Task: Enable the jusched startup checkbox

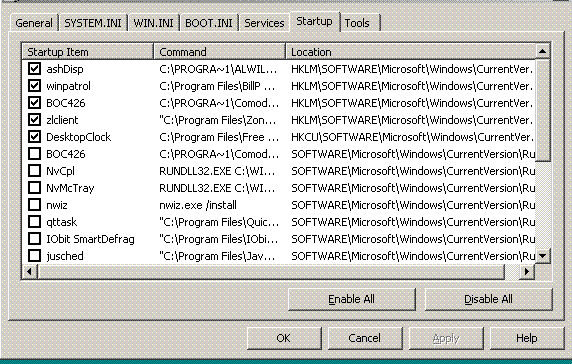Action: 35,256
